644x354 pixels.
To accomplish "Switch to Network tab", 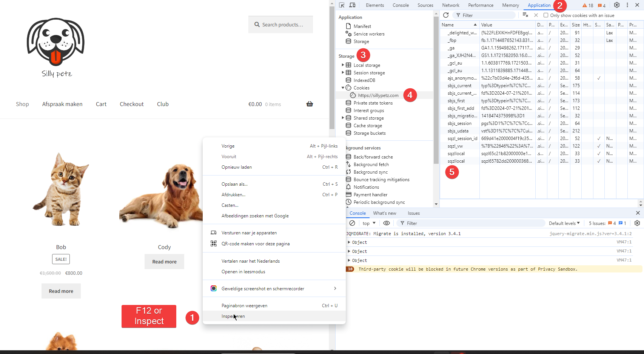I will [451, 5].
